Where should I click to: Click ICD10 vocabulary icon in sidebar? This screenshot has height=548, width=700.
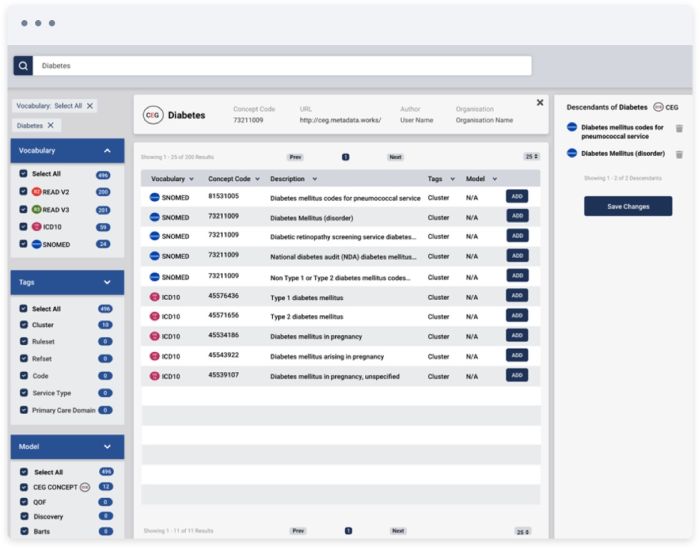[x=37, y=227]
